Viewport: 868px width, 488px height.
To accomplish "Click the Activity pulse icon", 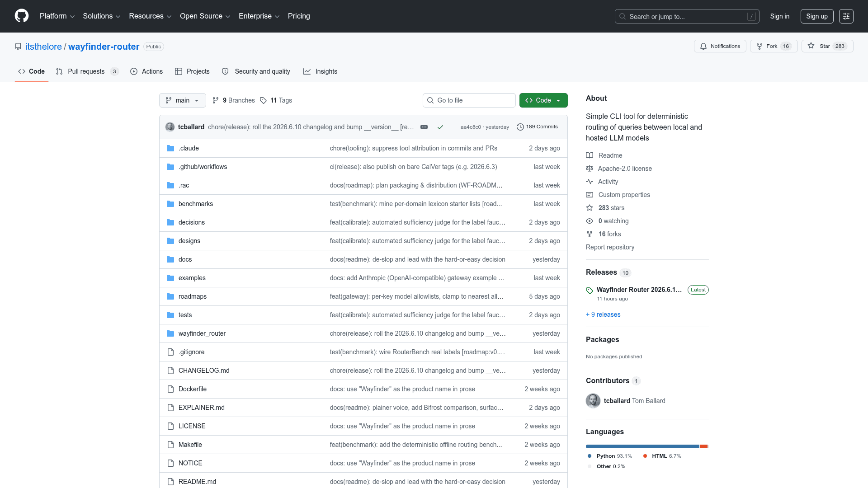I will tap(590, 182).
